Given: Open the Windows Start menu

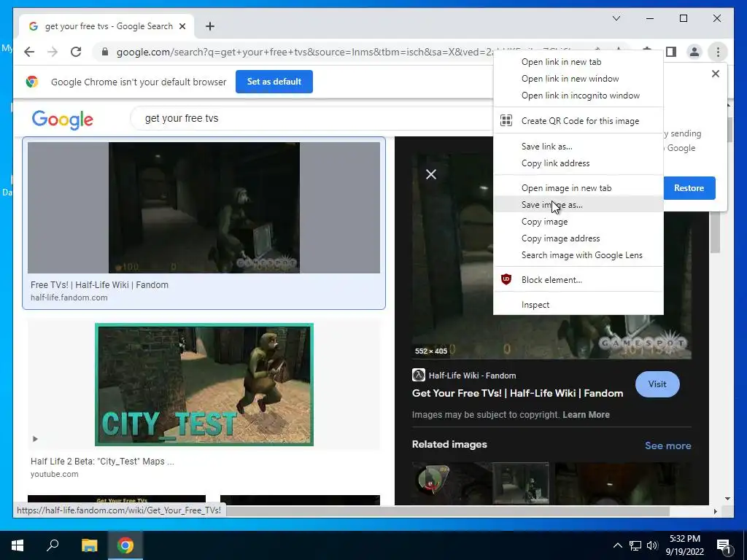Looking at the screenshot, I should pos(18,545).
